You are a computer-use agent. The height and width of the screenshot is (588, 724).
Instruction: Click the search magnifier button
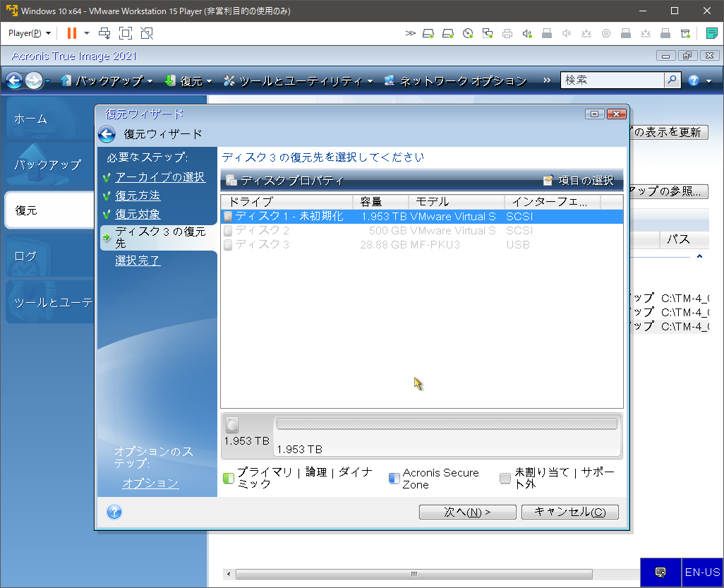[x=672, y=80]
